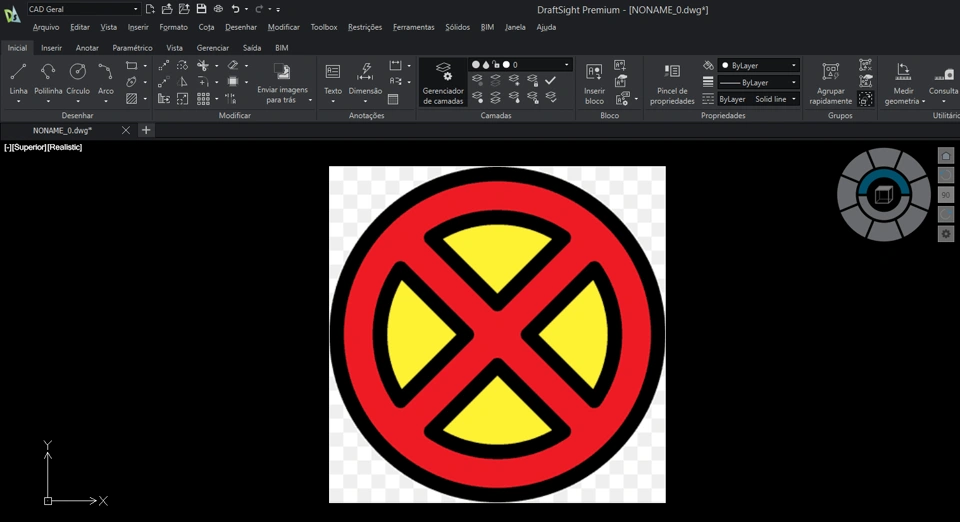The image size is (960, 522).
Task: Click the open folder icon in quick access
Action: point(167,9)
